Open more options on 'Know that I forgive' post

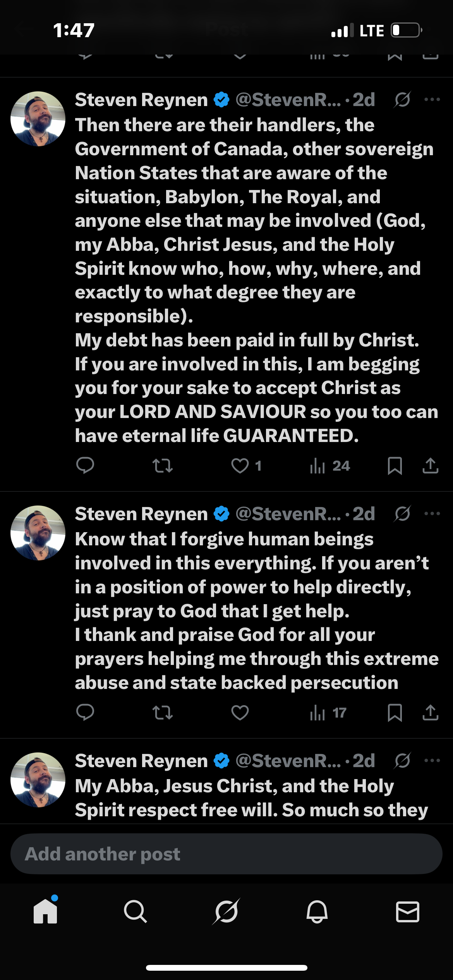point(432,514)
